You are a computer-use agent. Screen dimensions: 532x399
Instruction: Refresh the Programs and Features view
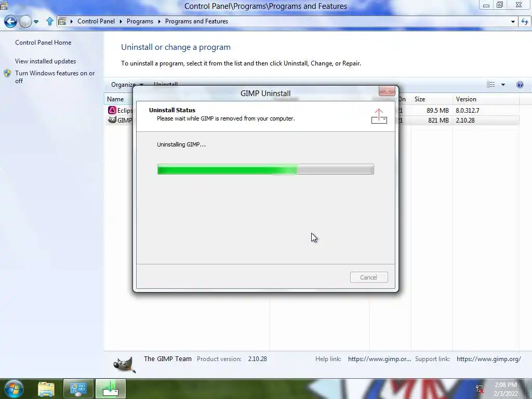525,21
